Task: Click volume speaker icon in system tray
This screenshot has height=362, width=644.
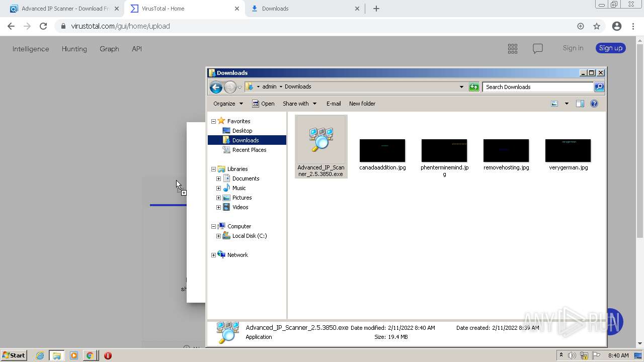Action: tap(572, 355)
